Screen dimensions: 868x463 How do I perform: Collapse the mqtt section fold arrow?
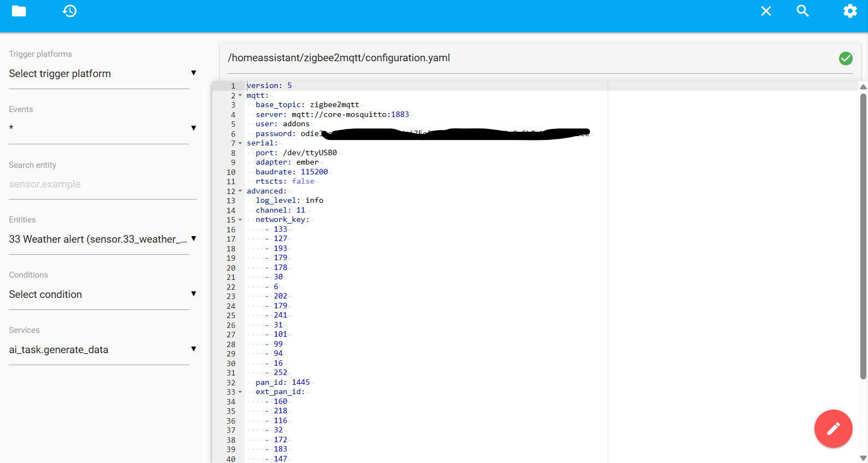(240, 96)
